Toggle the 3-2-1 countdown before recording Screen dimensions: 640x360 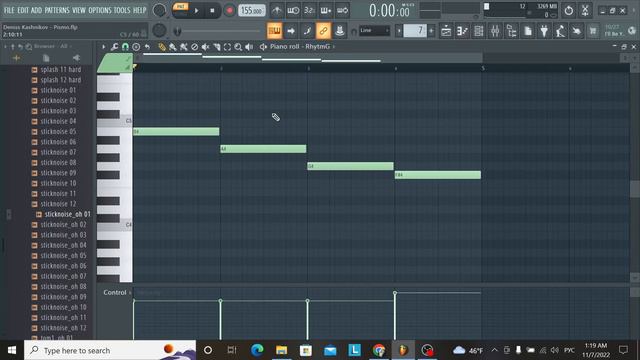(309, 10)
